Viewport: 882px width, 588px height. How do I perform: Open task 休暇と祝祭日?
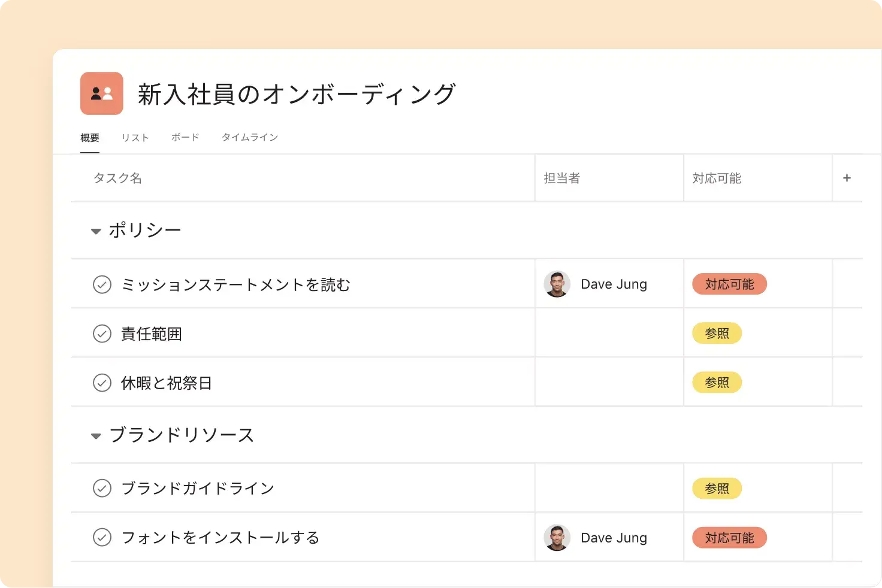click(167, 383)
